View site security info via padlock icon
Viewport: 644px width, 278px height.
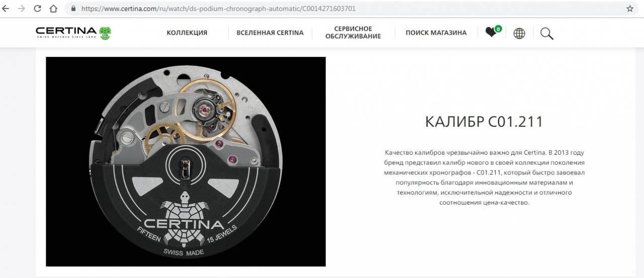point(74,9)
